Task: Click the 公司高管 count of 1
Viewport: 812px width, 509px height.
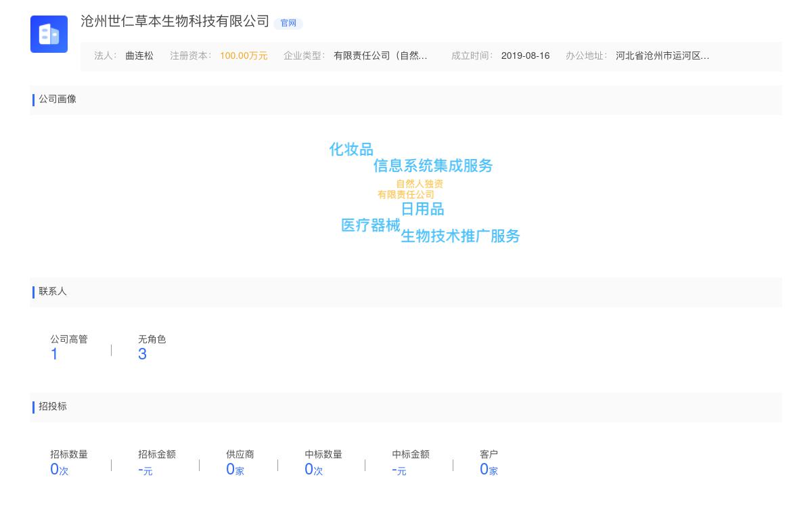Action: [x=54, y=354]
